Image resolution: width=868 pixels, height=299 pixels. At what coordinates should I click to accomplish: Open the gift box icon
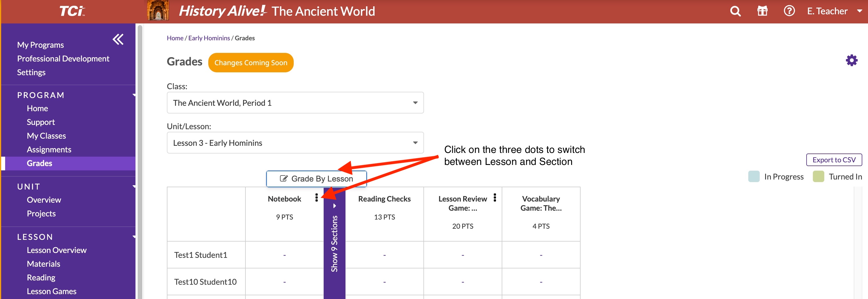tap(762, 11)
